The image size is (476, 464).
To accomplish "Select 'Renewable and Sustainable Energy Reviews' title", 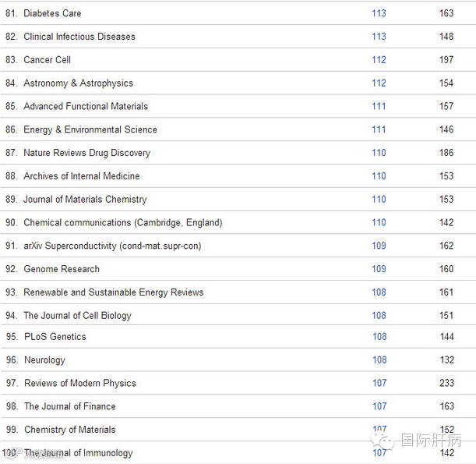I will point(114,292).
